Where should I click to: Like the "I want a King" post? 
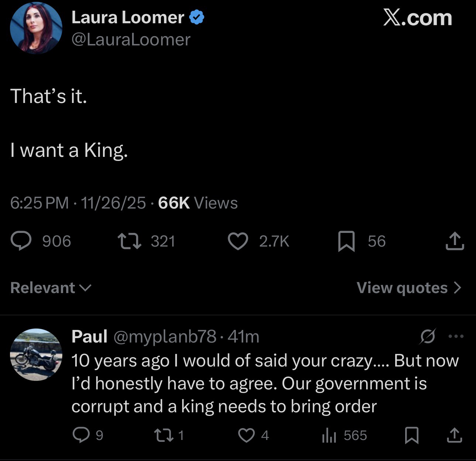click(238, 241)
